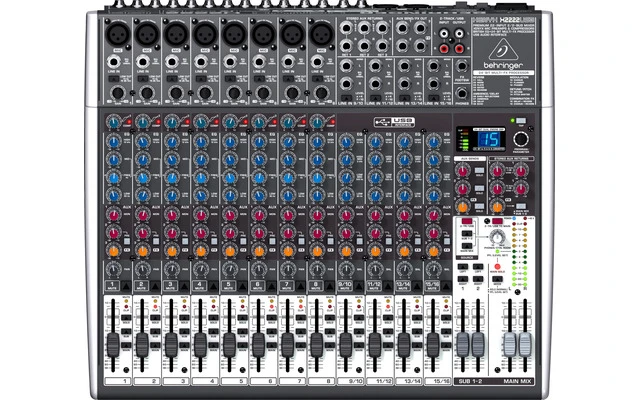Screen dimensions: 640x400
Task: Turn the FX program selector knob
Action: pyautogui.click(x=520, y=139)
